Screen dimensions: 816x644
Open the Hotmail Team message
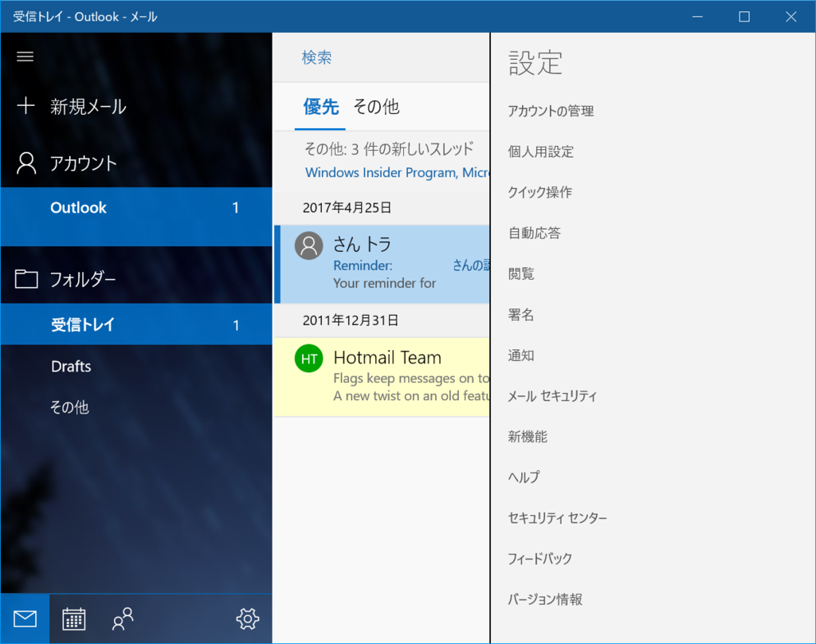point(382,377)
